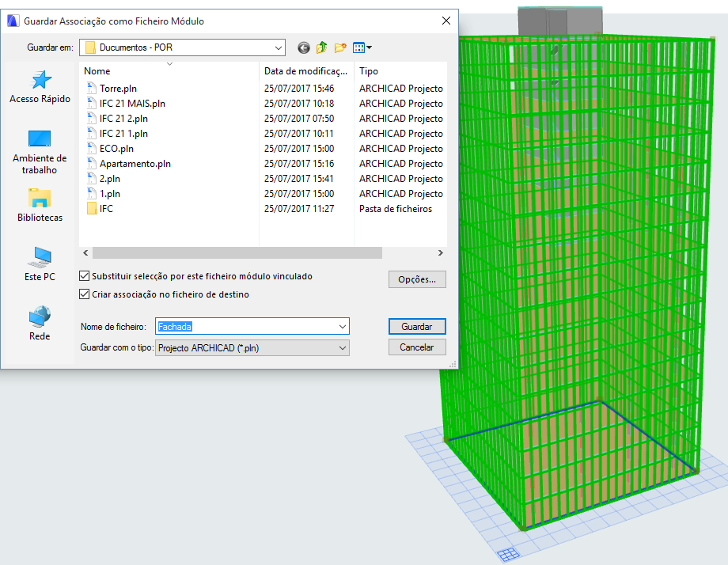728x565 pixels.
Task: Go up one folder level
Action: tap(322, 47)
